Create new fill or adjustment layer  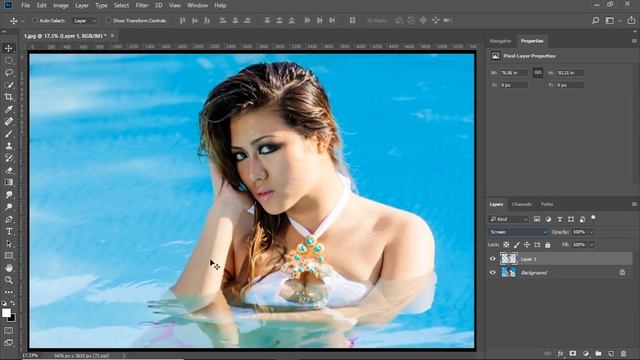tap(586, 353)
